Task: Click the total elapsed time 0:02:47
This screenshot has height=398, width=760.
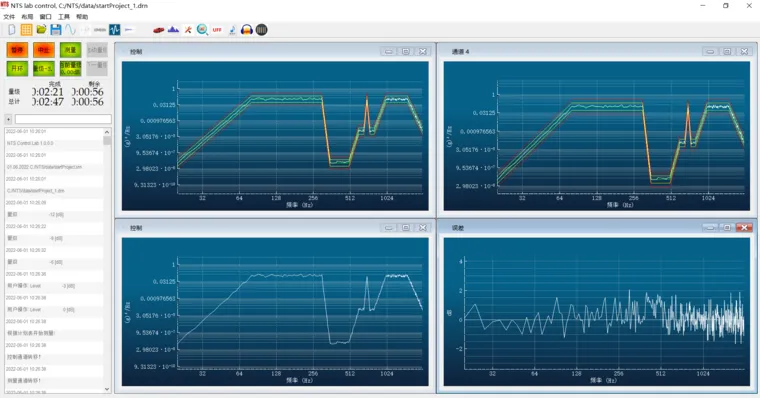Action: point(48,102)
